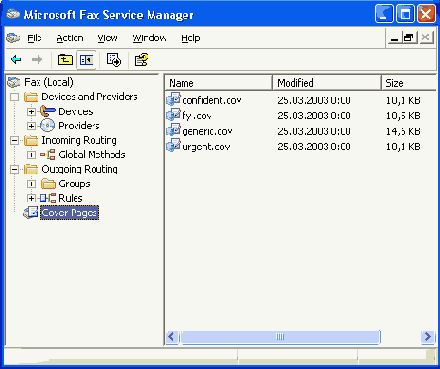Maximize the Microsoft Fax Service Manager window

[405, 14]
